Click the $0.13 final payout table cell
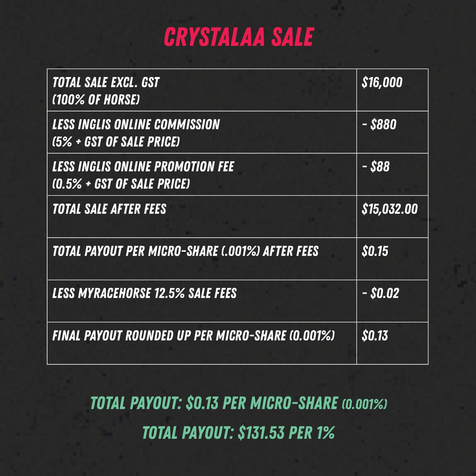 375,336
